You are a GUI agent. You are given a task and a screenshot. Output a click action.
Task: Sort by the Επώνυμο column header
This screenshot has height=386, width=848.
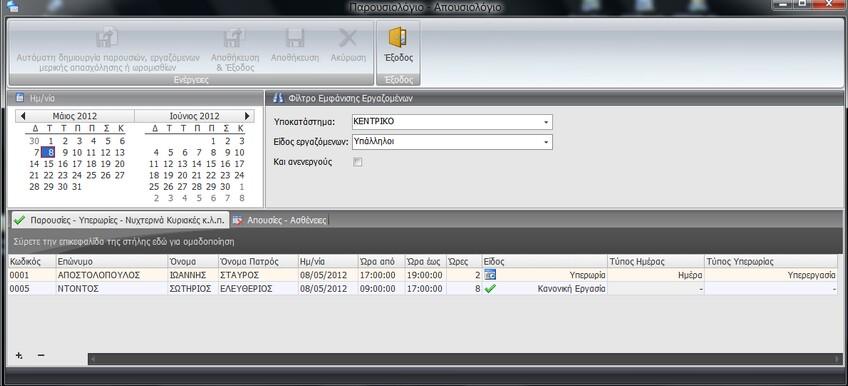(x=111, y=261)
